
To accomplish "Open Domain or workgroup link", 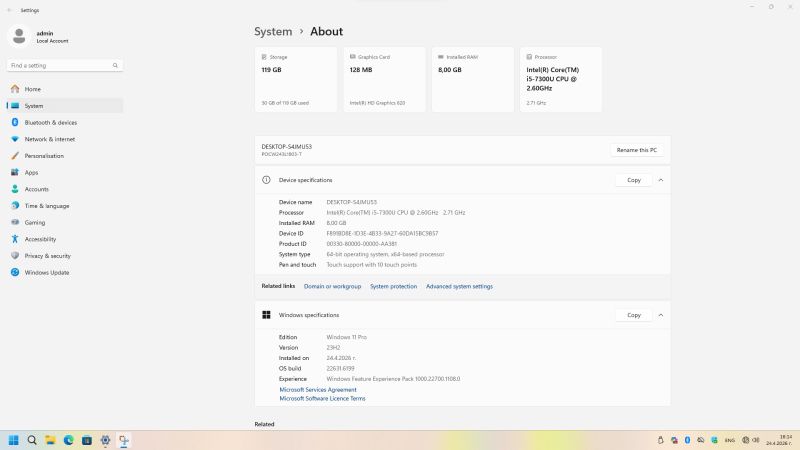I will [332, 287].
